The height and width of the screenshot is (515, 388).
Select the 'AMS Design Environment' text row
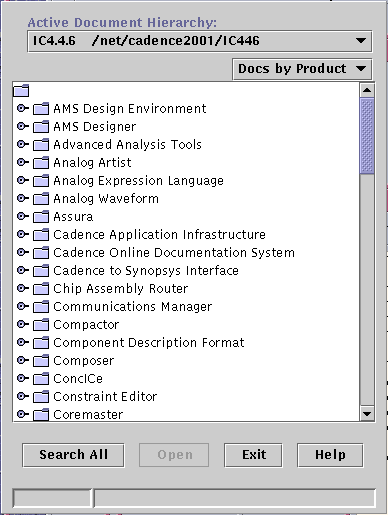pyautogui.click(x=130, y=109)
